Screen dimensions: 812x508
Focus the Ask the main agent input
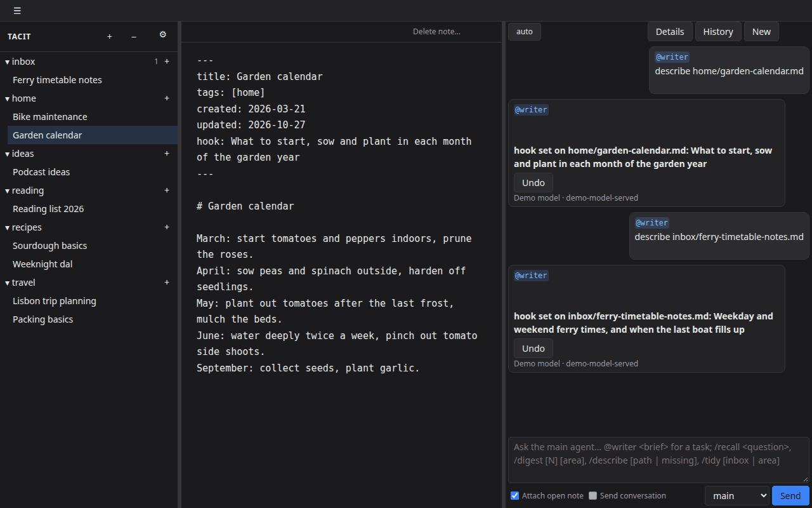(658, 460)
